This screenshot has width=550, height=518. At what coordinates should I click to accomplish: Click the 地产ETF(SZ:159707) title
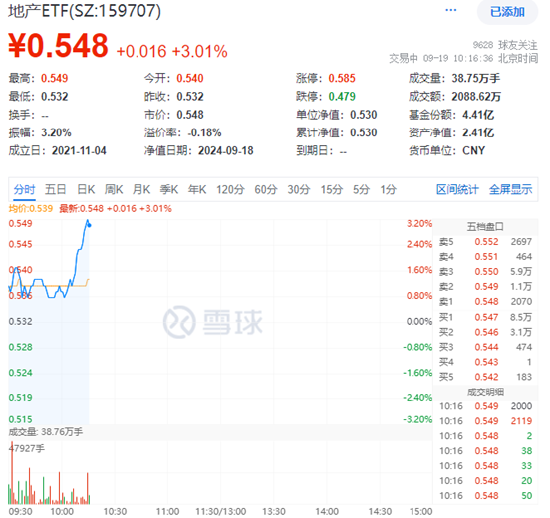85,11
